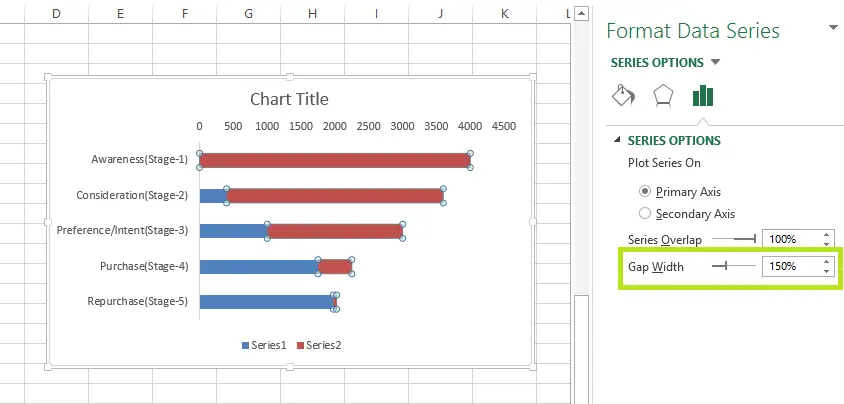Open Effects pentagon icon tab
The width and height of the screenshot is (844, 404).
[x=663, y=96]
